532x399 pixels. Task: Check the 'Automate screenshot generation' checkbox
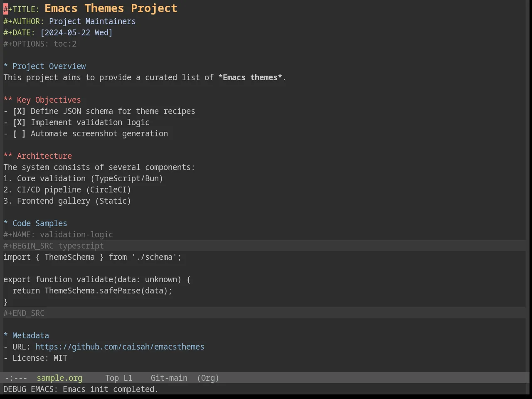point(19,133)
